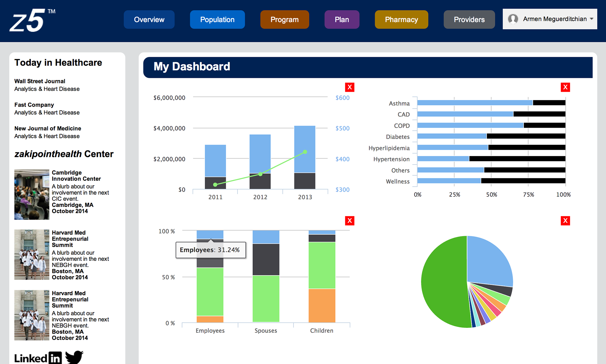
Task: Close the Employees/Spouses stacked chart
Action: pyautogui.click(x=349, y=221)
